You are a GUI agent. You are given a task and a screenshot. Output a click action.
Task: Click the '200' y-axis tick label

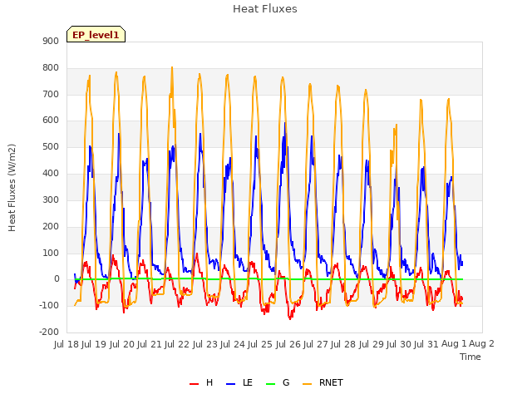[x=51, y=226]
